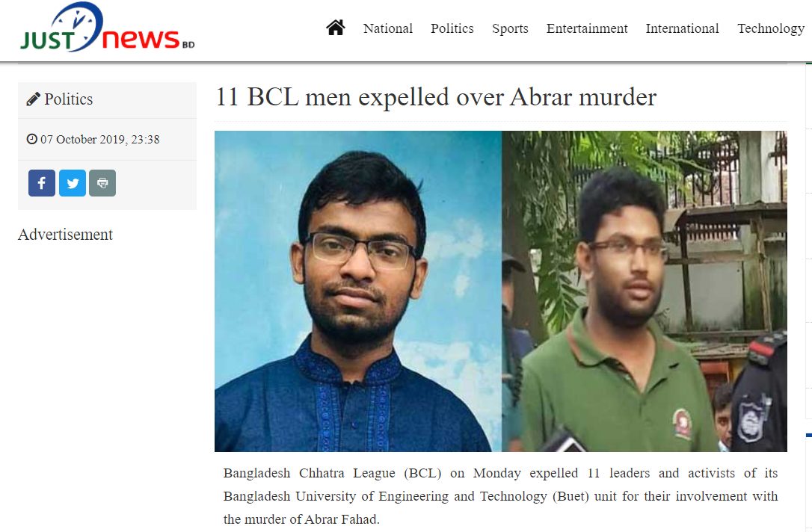The image size is (812, 532).
Task: Click the right photo of man in green polo
Action: point(645,291)
